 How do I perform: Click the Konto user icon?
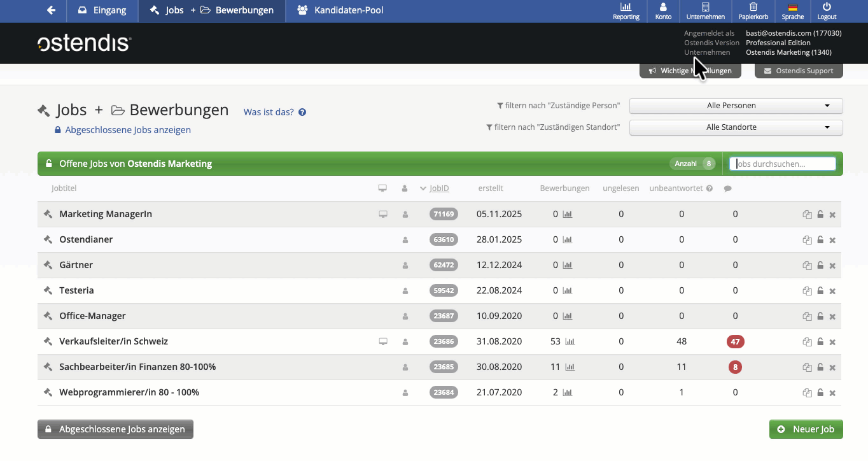pyautogui.click(x=663, y=8)
